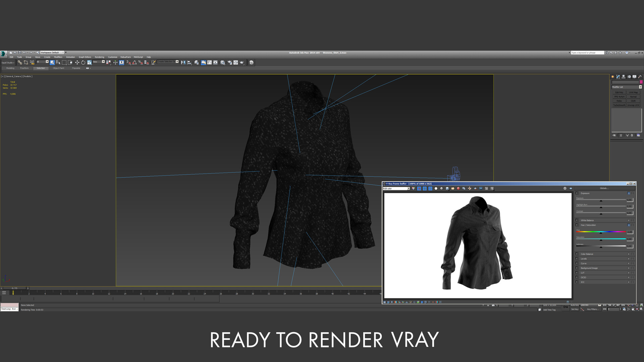Click Configure Modifier Sets icon

click(638, 135)
